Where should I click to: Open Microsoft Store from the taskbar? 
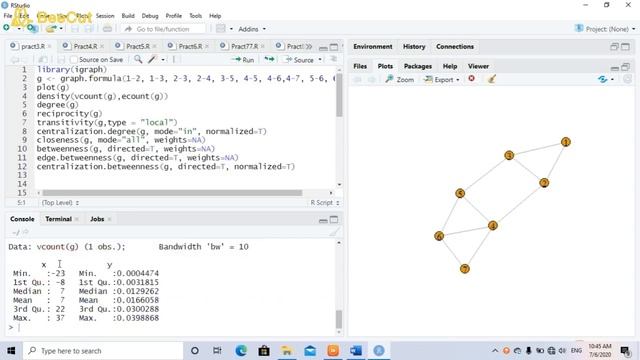click(264, 351)
